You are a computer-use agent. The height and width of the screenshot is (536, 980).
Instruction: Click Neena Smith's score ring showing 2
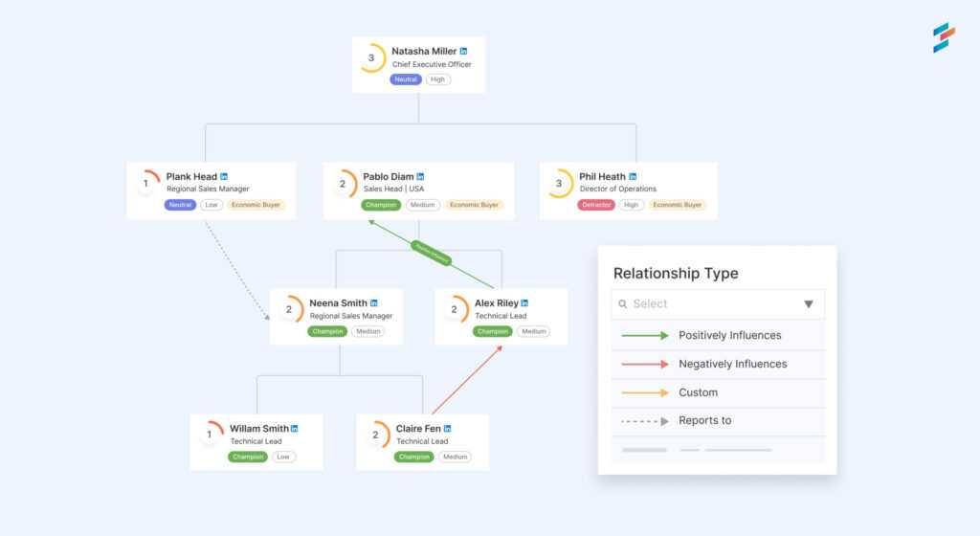click(x=289, y=309)
